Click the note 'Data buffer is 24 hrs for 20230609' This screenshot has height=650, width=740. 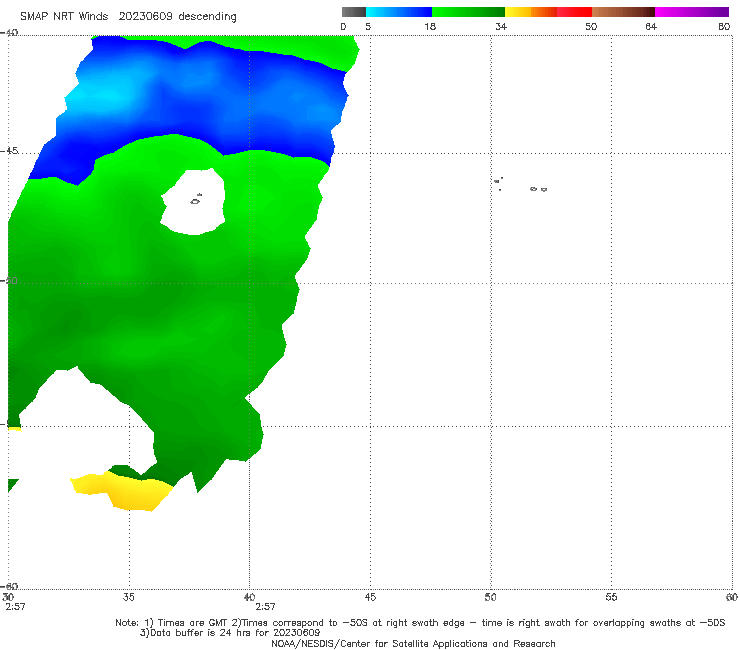230,633
